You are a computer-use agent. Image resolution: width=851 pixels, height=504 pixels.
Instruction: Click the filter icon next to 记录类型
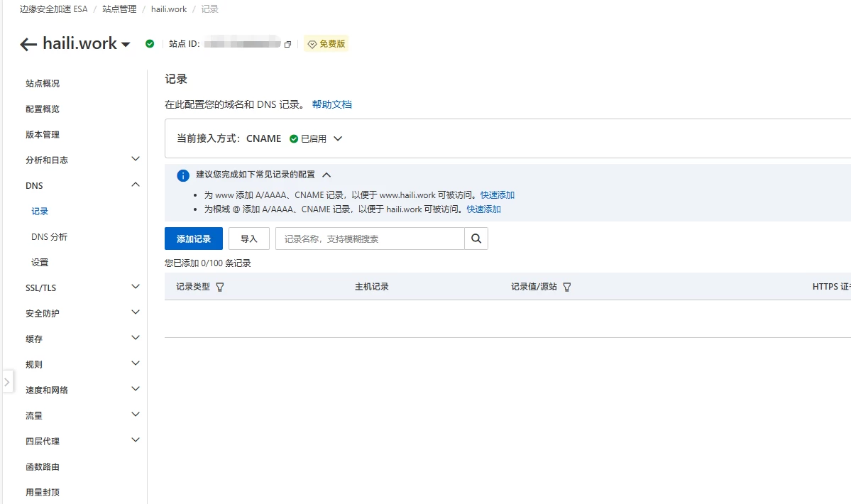[220, 287]
